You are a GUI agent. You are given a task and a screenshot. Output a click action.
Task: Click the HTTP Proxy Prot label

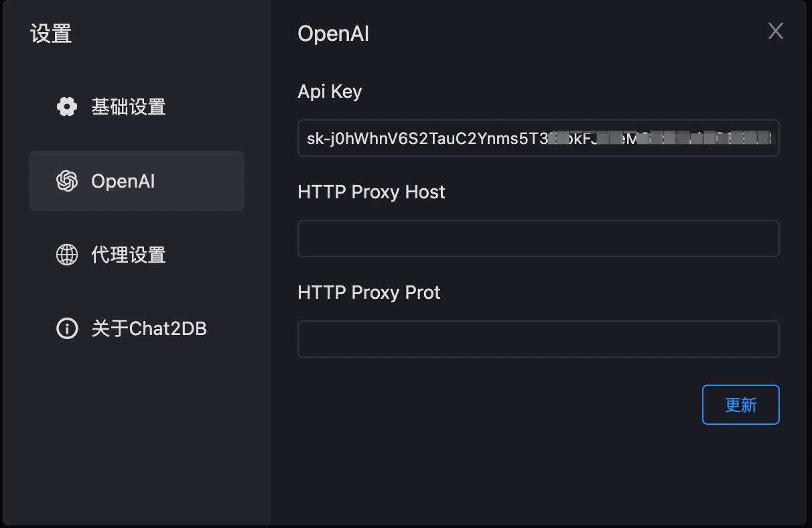(x=369, y=293)
